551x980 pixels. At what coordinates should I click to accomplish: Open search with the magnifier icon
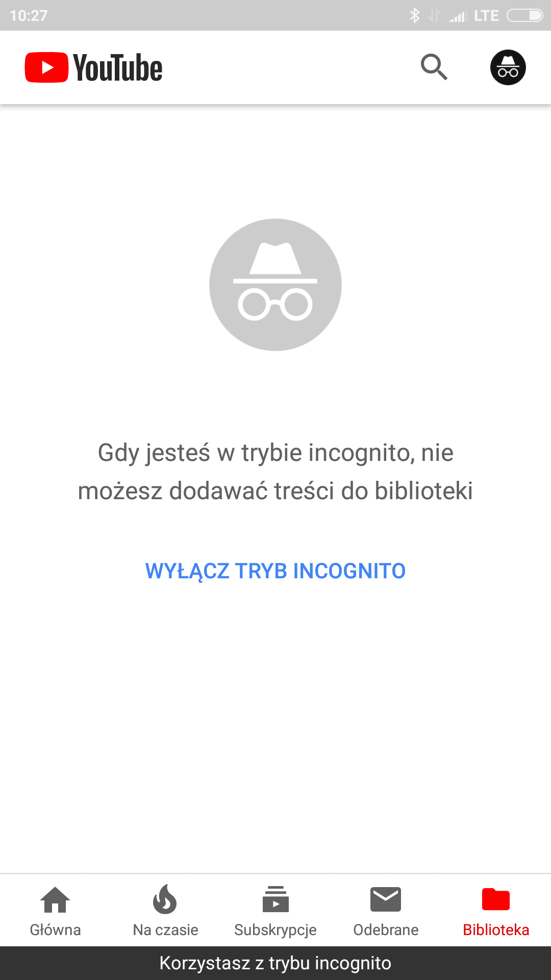[x=434, y=67]
